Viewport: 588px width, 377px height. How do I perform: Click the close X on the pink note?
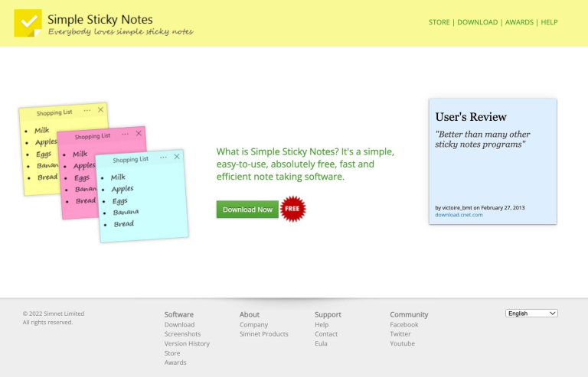point(139,133)
